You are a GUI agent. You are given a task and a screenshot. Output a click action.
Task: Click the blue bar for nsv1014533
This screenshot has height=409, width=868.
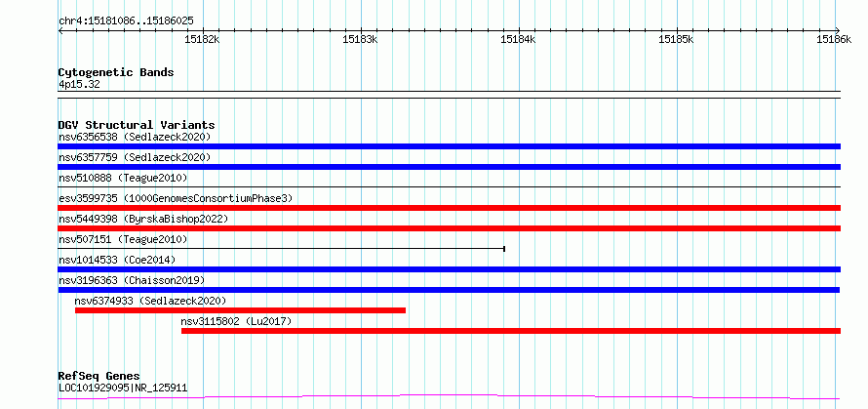(449, 269)
